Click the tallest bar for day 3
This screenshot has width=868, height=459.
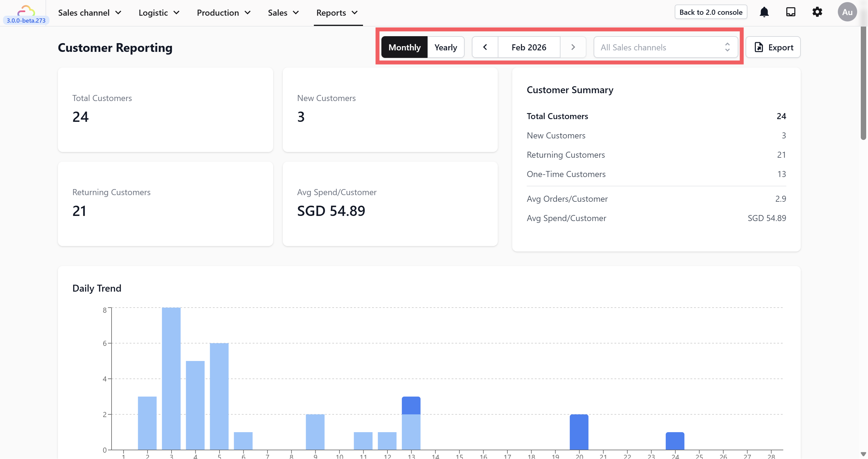171,378
